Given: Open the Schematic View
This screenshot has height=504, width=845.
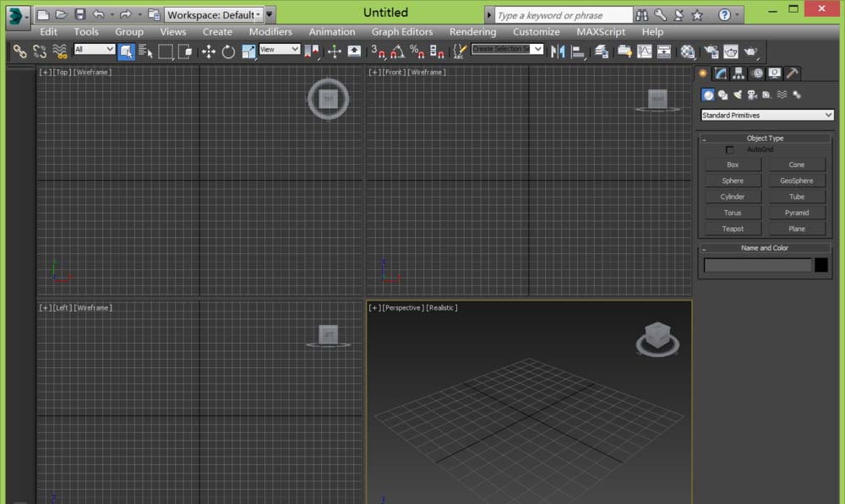Looking at the screenshot, I should coord(664,51).
